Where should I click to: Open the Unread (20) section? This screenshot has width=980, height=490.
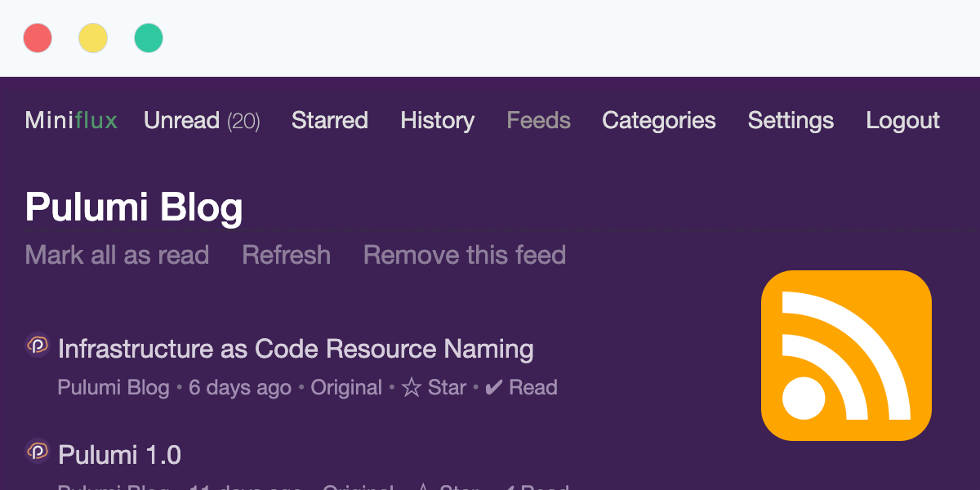point(202,121)
